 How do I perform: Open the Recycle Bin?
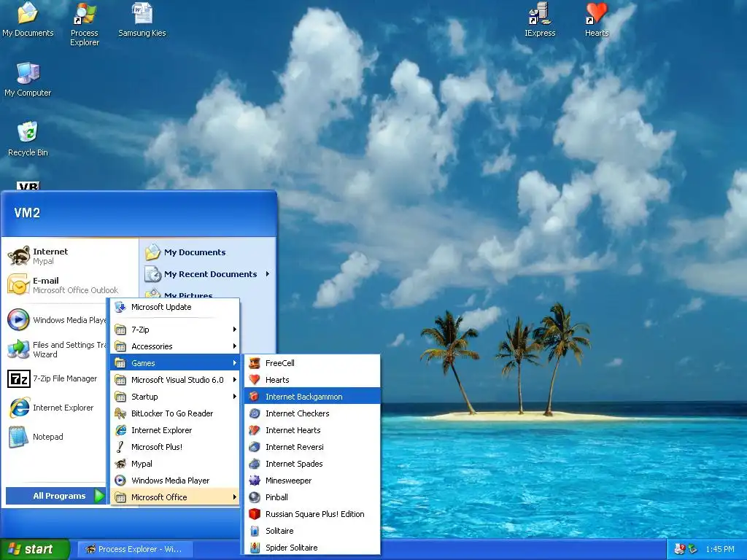click(28, 139)
